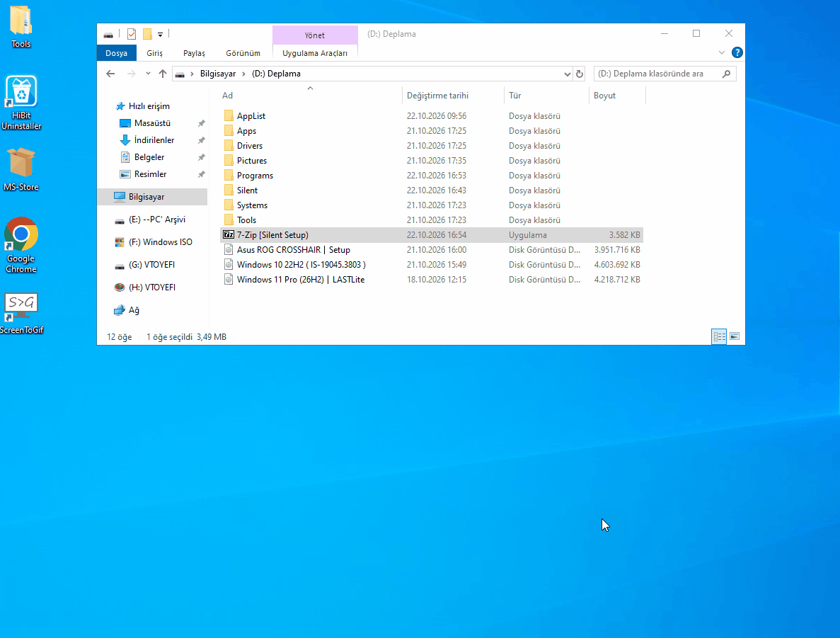Select the 7-Zip [Silent Setup] application
This screenshot has height=638, width=840.
(x=431, y=235)
